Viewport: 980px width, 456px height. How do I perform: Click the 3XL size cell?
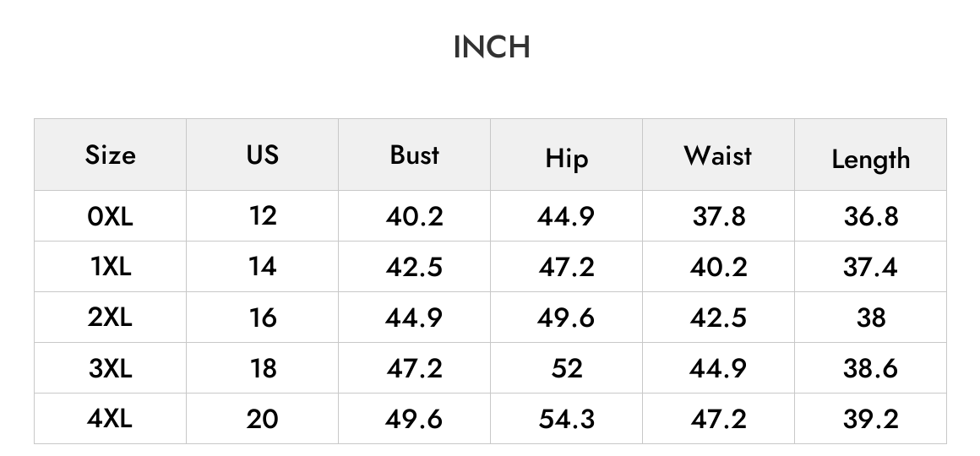[x=110, y=368]
